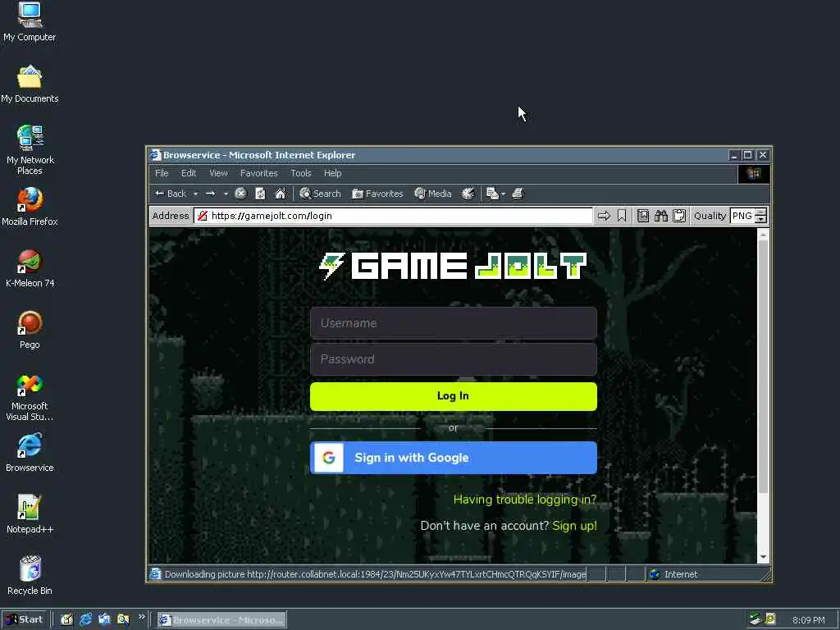
Task: Click the binoculars find icon
Action: click(x=661, y=216)
